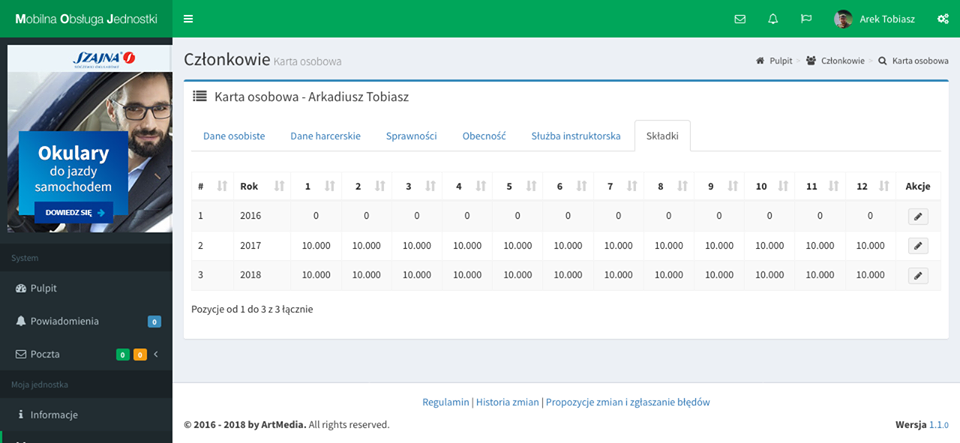960x443 pixels.
Task: Open Historia zmian link
Action: [506, 402]
